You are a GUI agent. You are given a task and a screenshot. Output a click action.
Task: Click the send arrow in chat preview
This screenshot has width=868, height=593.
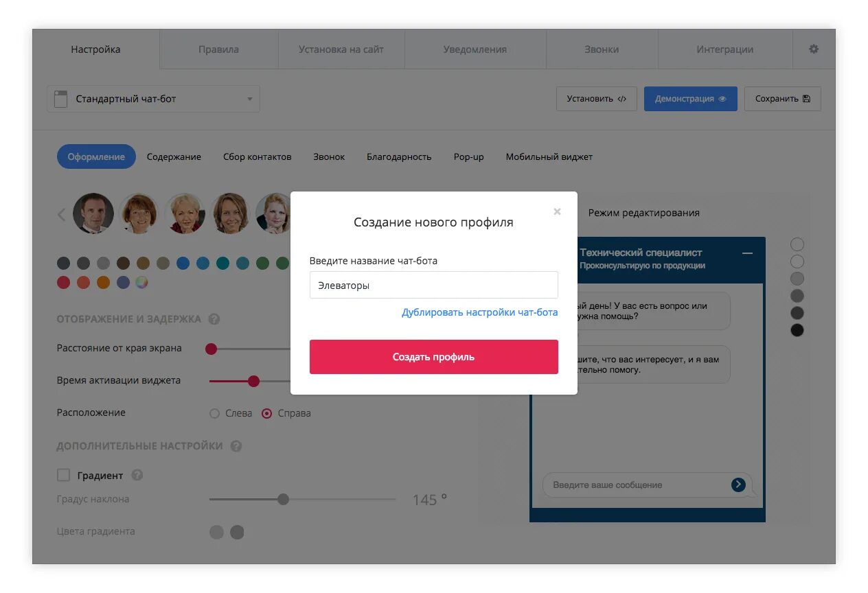click(x=738, y=485)
